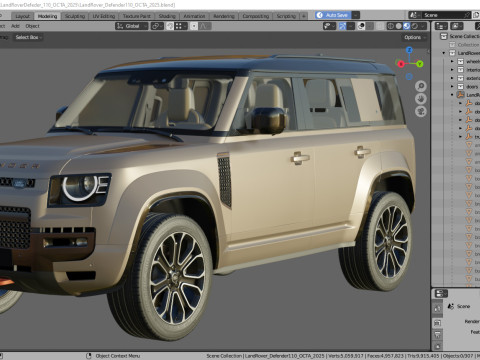Add a new workspace with the plus tab
The height and width of the screenshot is (360, 480).
tap(304, 16)
